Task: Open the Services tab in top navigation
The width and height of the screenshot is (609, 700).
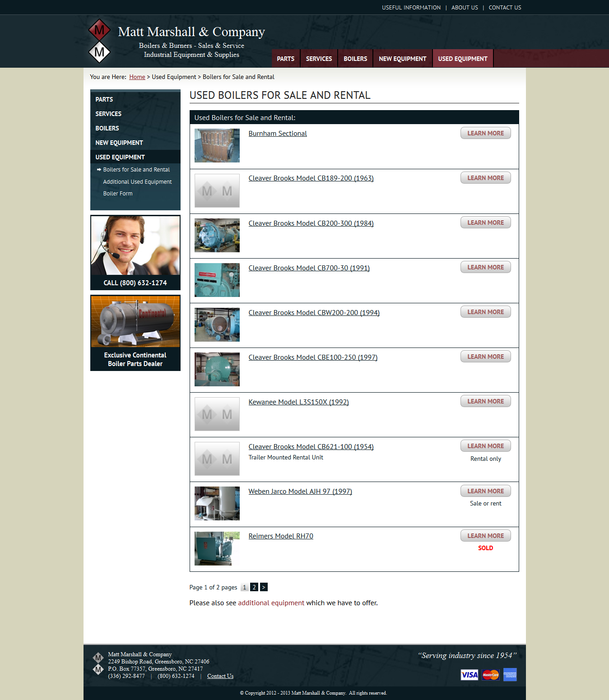Action: pos(319,59)
